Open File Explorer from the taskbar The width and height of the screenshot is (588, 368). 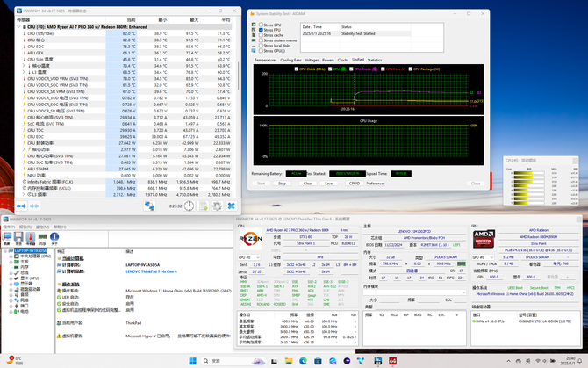289,361
